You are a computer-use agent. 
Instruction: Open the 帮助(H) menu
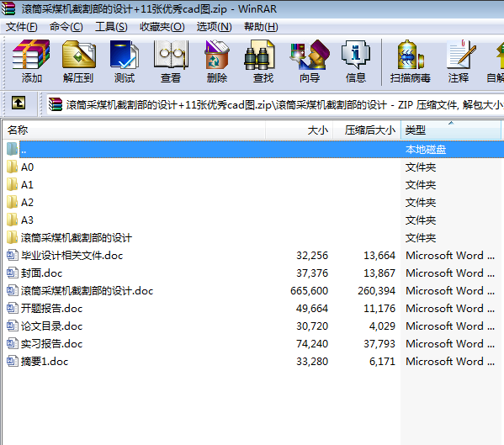261,27
